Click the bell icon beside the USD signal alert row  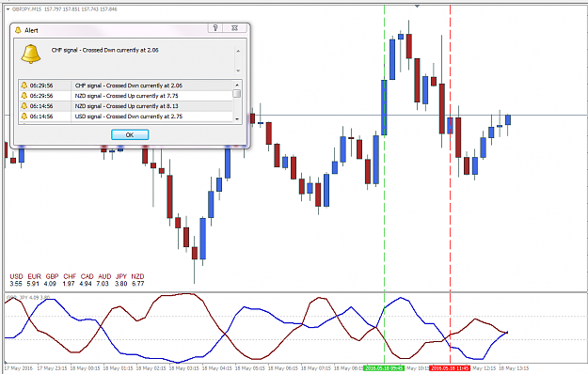tap(24, 117)
